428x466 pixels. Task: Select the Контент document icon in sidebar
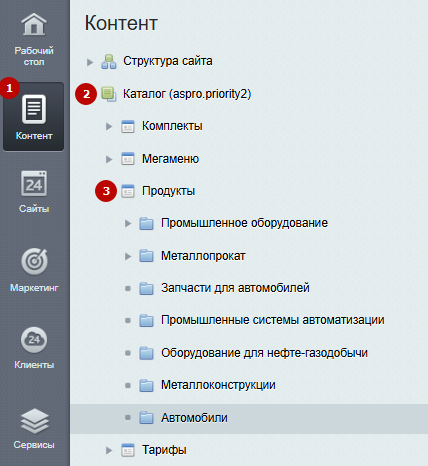pos(34,109)
